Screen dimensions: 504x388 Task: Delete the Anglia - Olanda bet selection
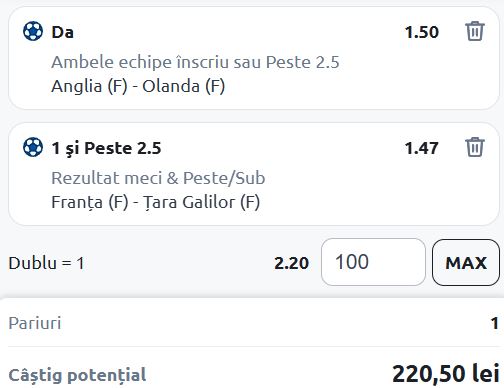(x=475, y=31)
